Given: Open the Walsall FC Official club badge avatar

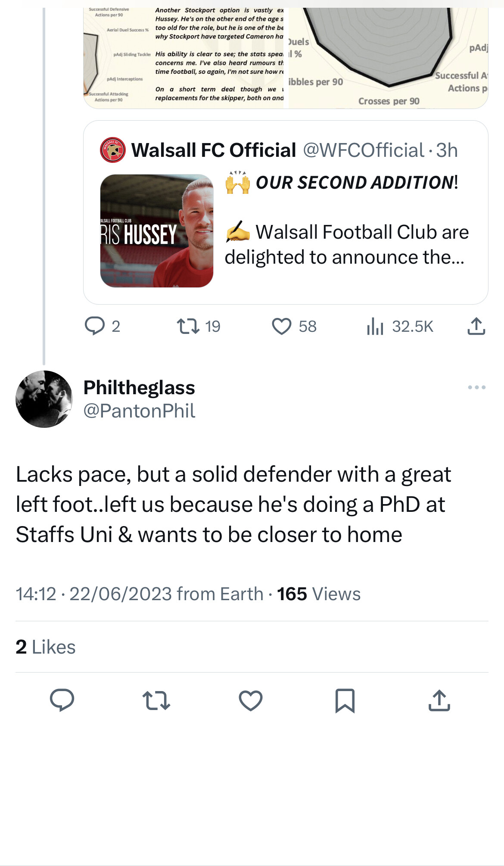Looking at the screenshot, I should [x=112, y=150].
